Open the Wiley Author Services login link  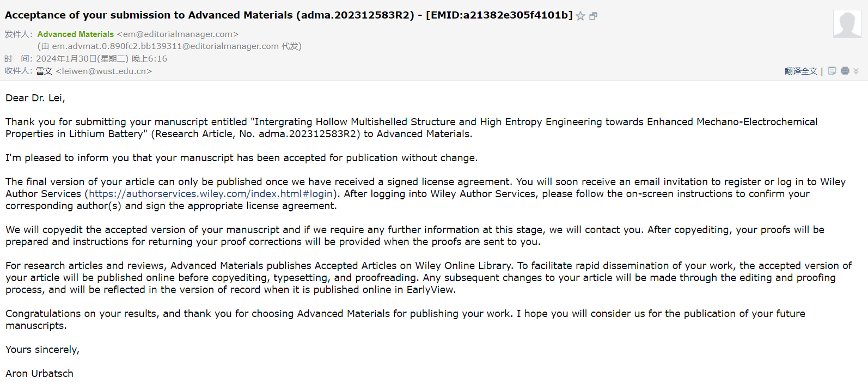[x=211, y=194]
